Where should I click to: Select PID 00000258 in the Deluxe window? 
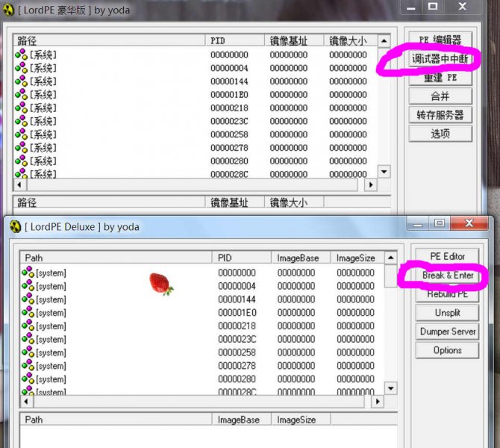pyautogui.click(x=237, y=352)
